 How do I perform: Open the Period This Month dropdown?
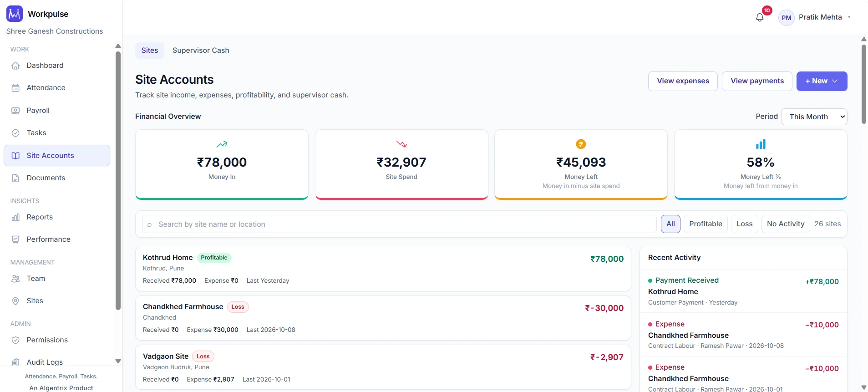[x=814, y=117]
